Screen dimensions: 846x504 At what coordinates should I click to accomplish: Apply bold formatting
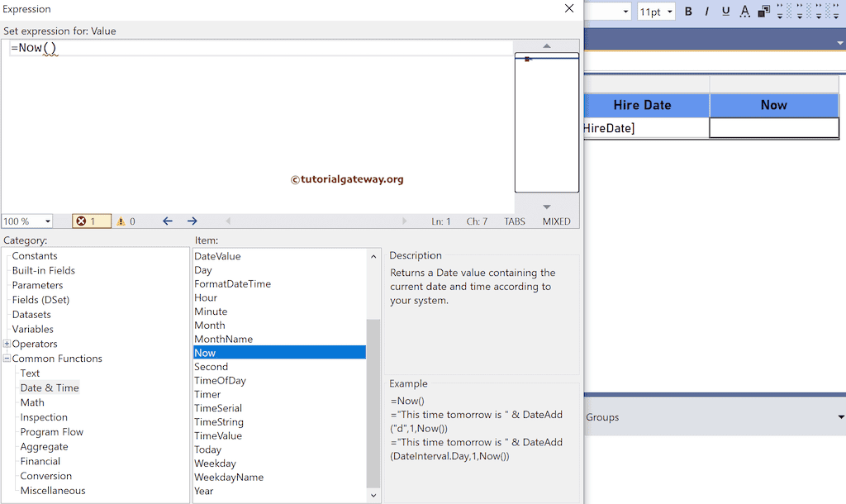point(688,11)
